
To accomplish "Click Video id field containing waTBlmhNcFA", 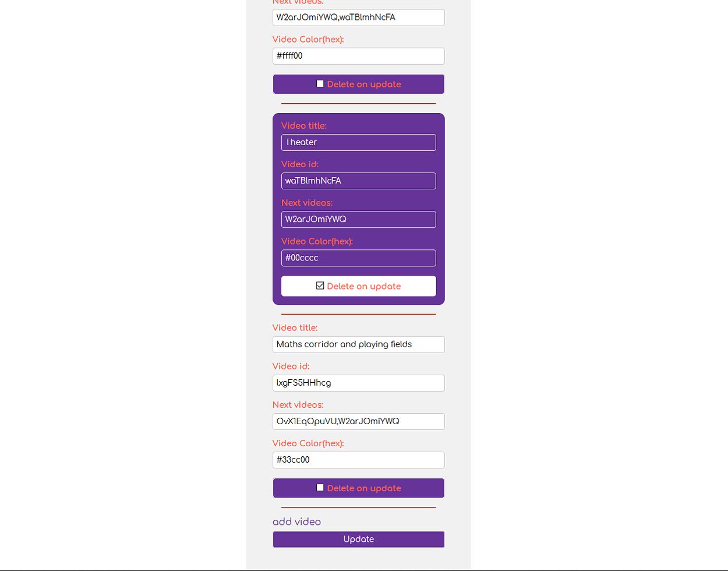I will pyautogui.click(x=359, y=181).
